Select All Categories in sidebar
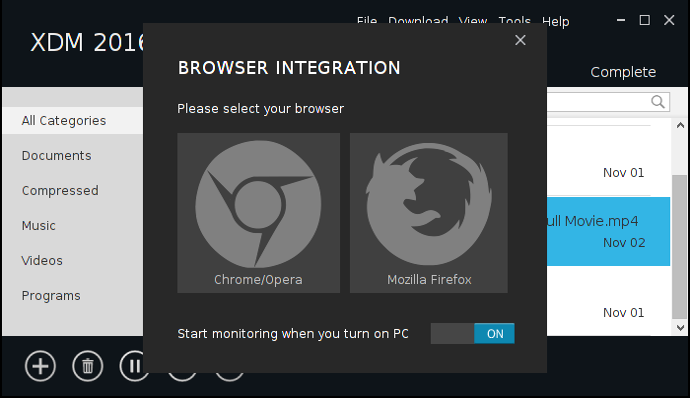 tap(73, 120)
